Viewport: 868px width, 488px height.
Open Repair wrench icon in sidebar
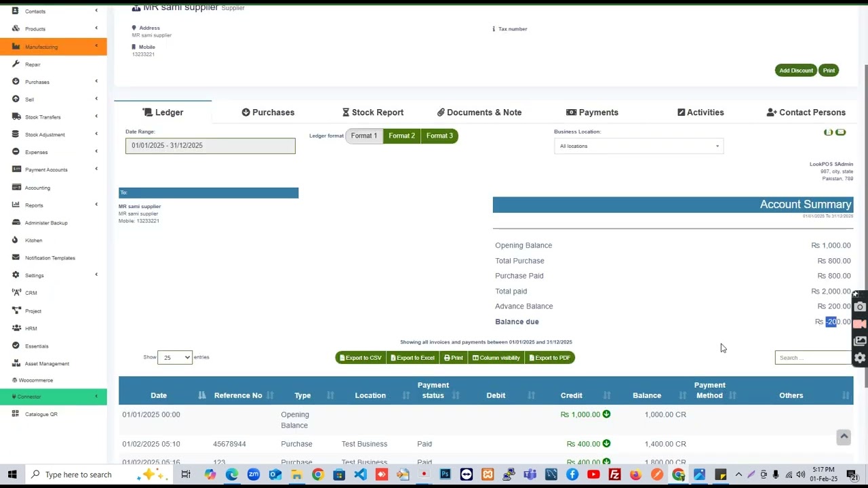(16, 64)
